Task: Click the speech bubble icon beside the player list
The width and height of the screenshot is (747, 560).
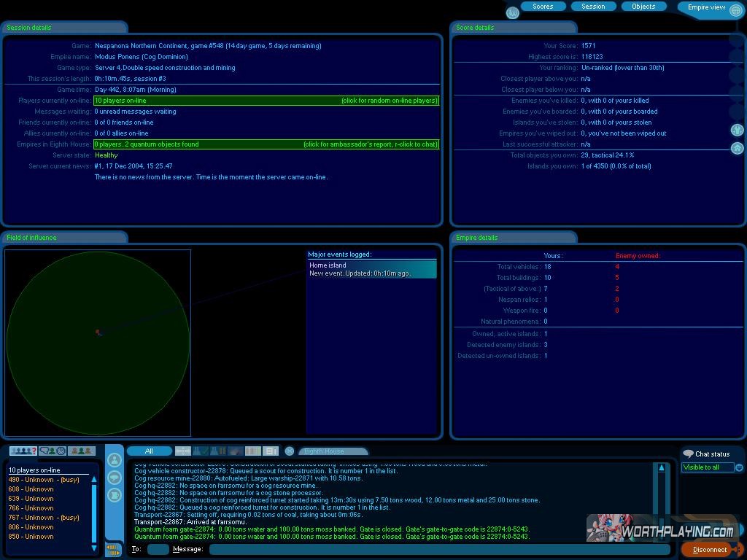Action: [x=115, y=478]
